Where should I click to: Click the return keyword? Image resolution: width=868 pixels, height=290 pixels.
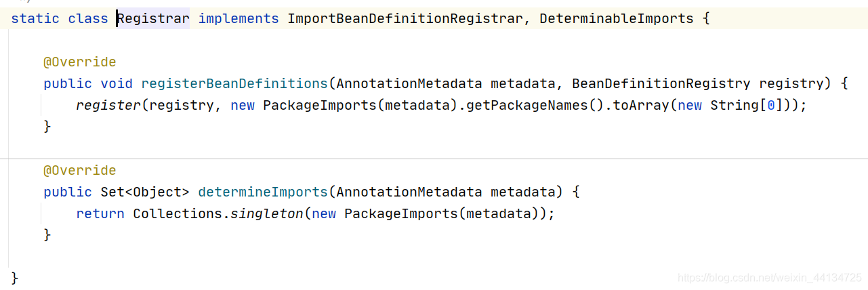(100, 213)
